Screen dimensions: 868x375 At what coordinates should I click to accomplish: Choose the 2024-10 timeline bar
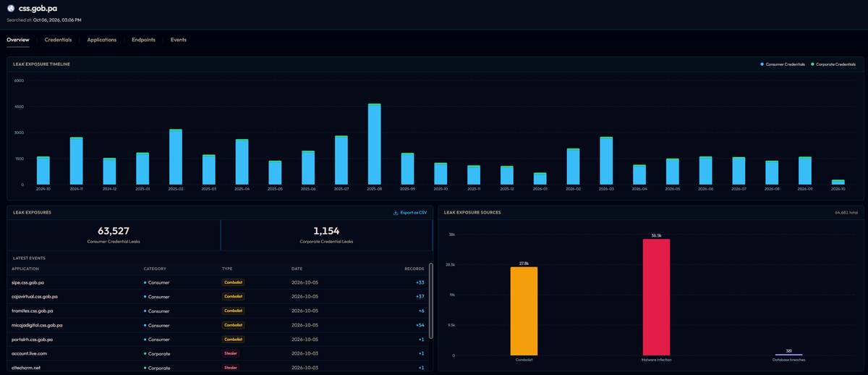tap(43, 171)
